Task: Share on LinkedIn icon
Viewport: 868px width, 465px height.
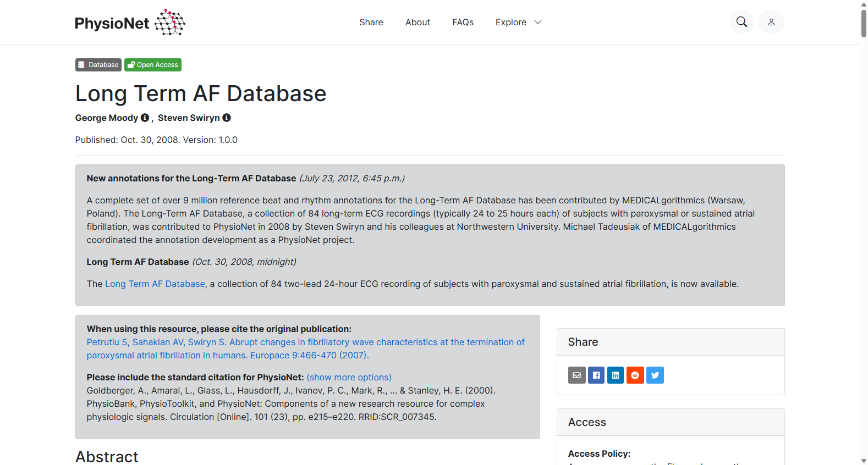Action: pyautogui.click(x=616, y=375)
